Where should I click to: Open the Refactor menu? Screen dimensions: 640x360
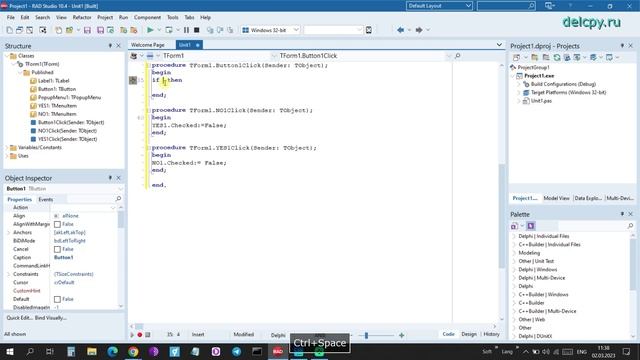(x=82, y=18)
